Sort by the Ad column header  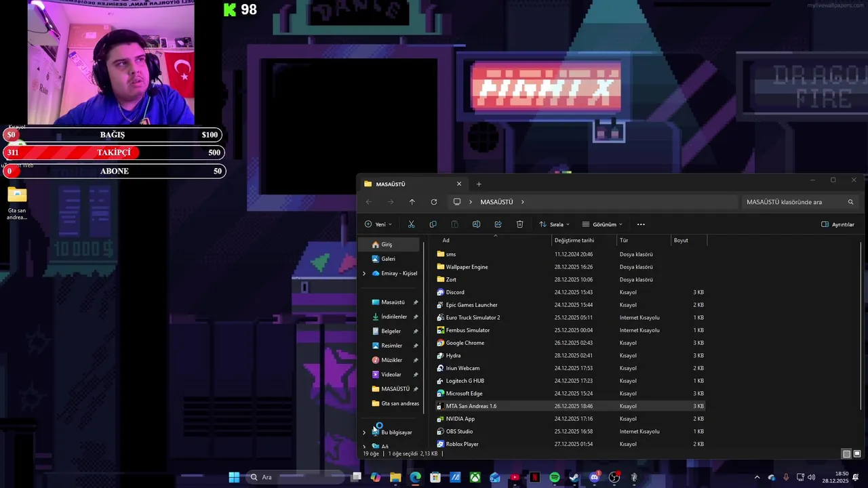(x=495, y=241)
